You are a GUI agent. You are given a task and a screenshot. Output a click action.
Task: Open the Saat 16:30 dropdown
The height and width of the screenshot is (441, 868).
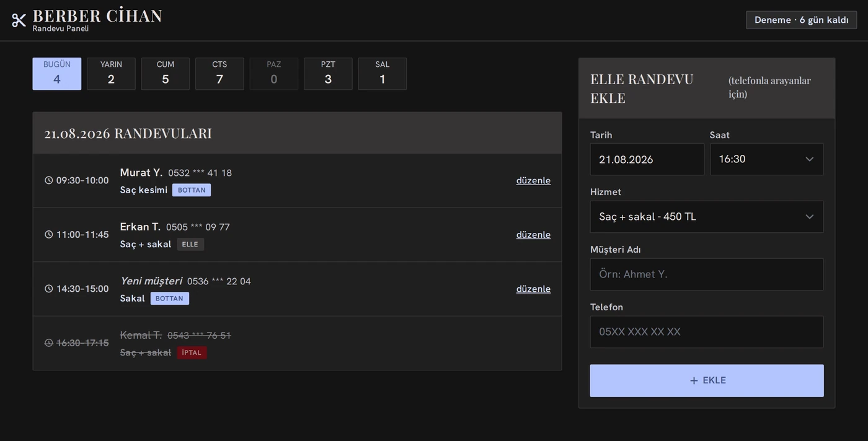pos(766,159)
